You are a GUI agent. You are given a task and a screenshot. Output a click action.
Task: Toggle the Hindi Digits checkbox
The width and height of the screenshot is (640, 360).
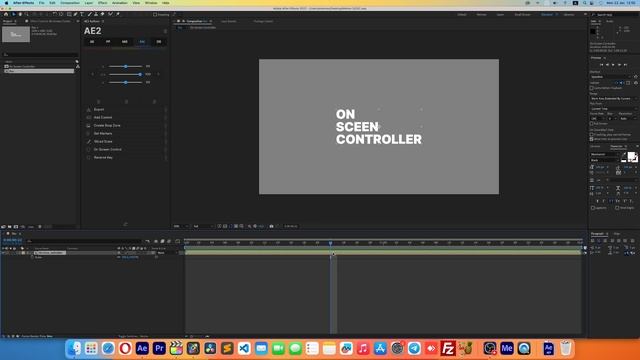[617, 208]
